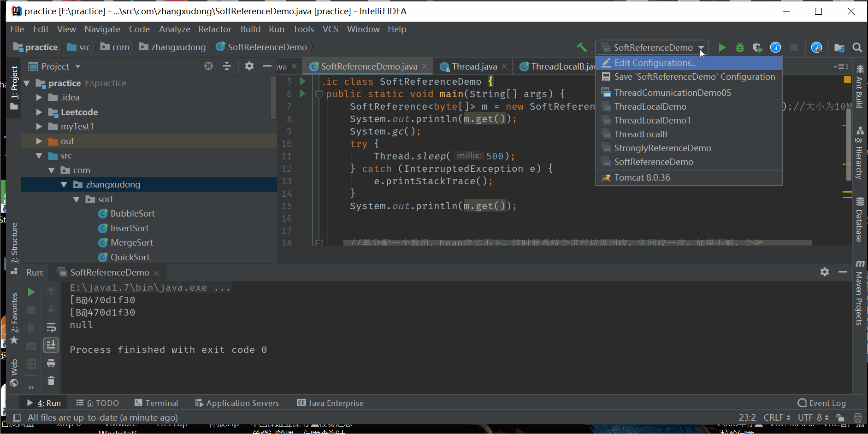Switch to ThreadLocalB.java editor tab

click(x=557, y=66)
